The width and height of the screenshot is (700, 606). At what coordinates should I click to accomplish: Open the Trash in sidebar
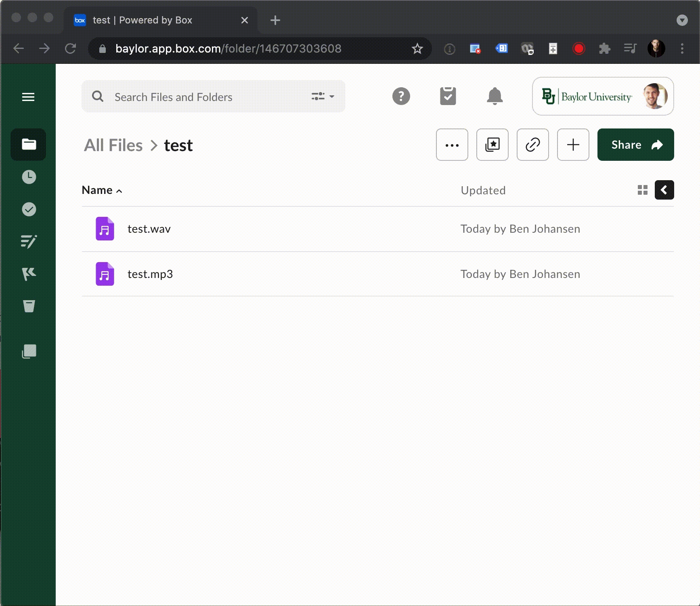[29, 306]
